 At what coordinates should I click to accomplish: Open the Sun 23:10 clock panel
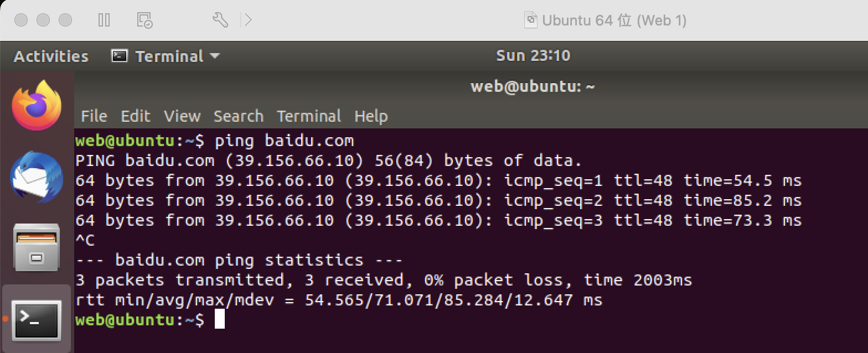pos(533,56)
